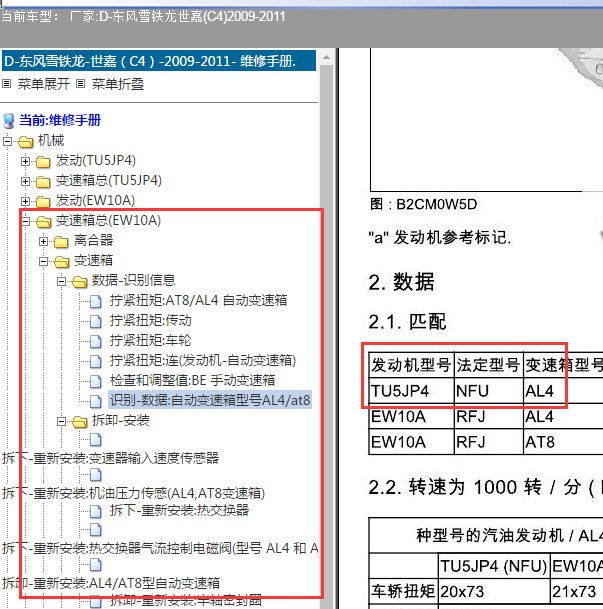
Task: Click the 变速箱总(EW10A) folder icon
Action: [x=43, y=222]
